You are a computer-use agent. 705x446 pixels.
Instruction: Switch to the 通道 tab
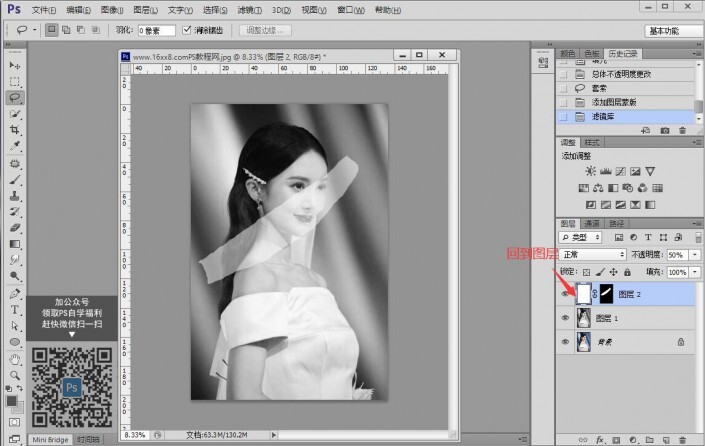592,222
